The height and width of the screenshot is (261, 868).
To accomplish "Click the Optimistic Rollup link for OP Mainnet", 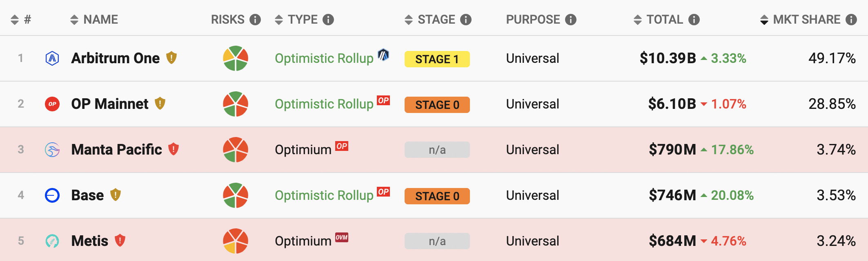I will point(324,104).
